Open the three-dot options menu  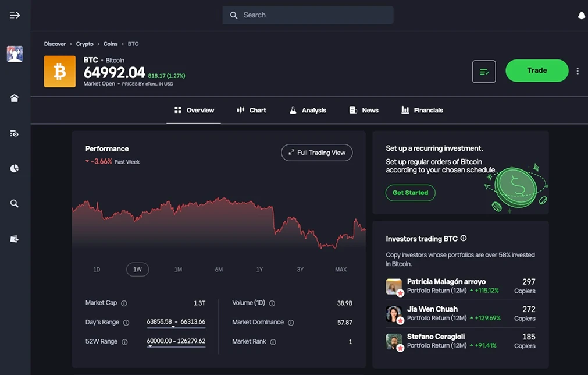click(578, 70)
